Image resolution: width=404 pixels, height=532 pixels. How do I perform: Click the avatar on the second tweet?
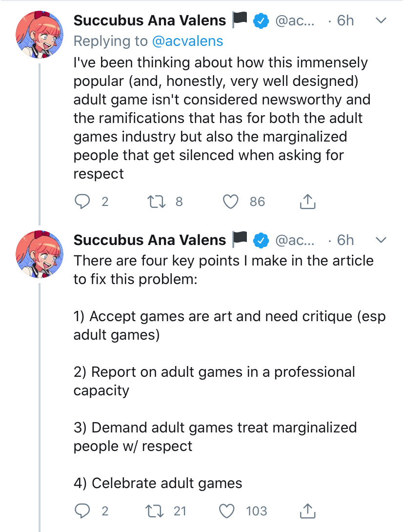pyautogui.click(x=40, y=254)
